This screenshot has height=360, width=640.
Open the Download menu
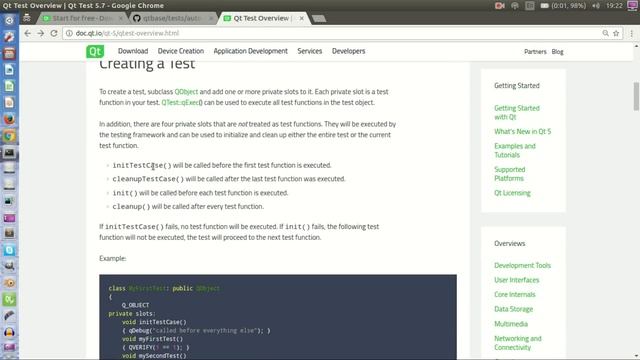tap(133, 51)
